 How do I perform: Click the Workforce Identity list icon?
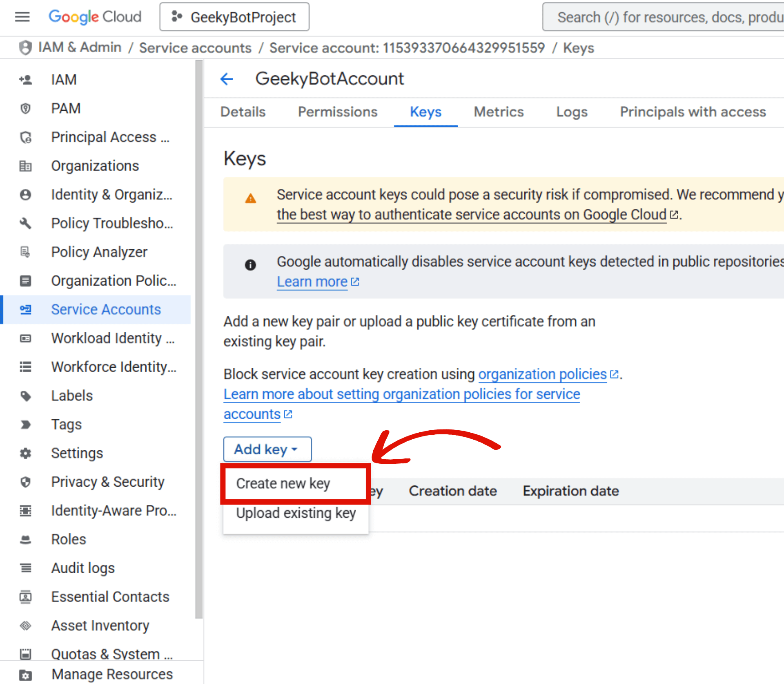click(25, 367)
